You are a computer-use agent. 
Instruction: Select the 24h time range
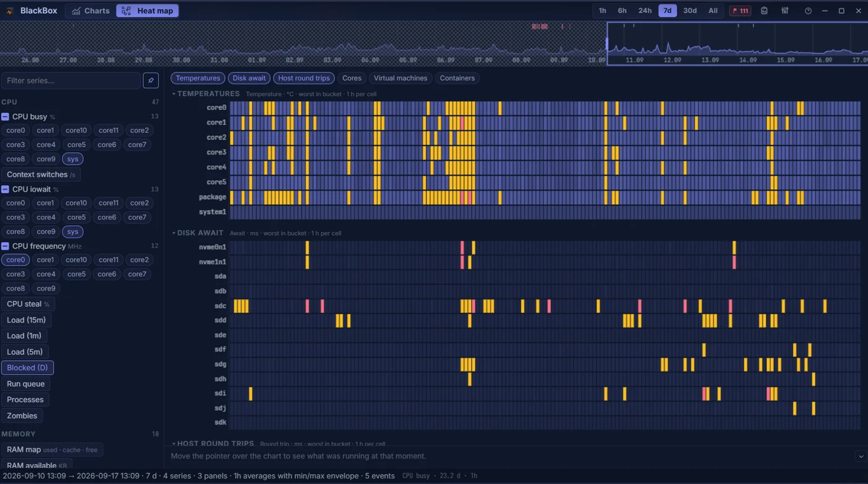[x=645, y=11]
